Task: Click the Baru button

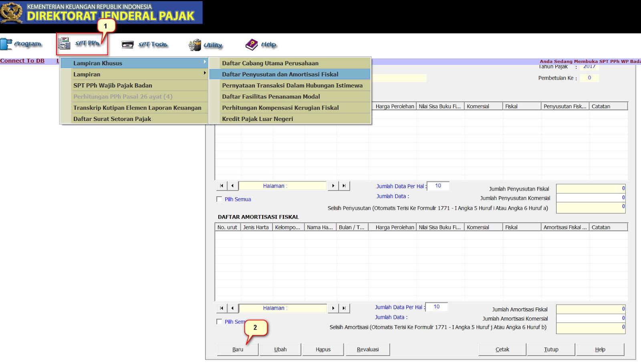Action: pos(238,350)
